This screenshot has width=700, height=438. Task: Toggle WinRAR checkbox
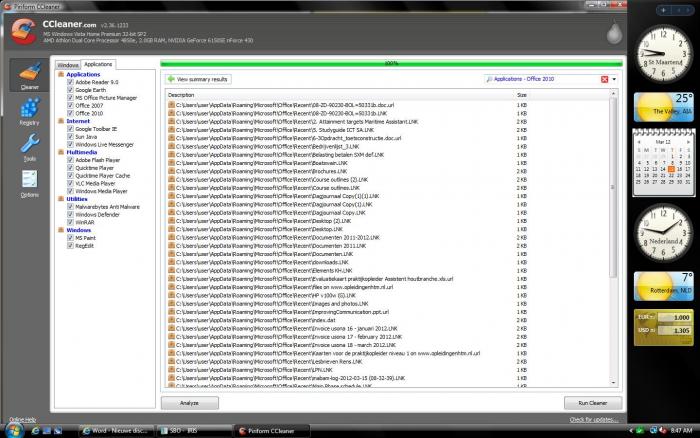70,222
